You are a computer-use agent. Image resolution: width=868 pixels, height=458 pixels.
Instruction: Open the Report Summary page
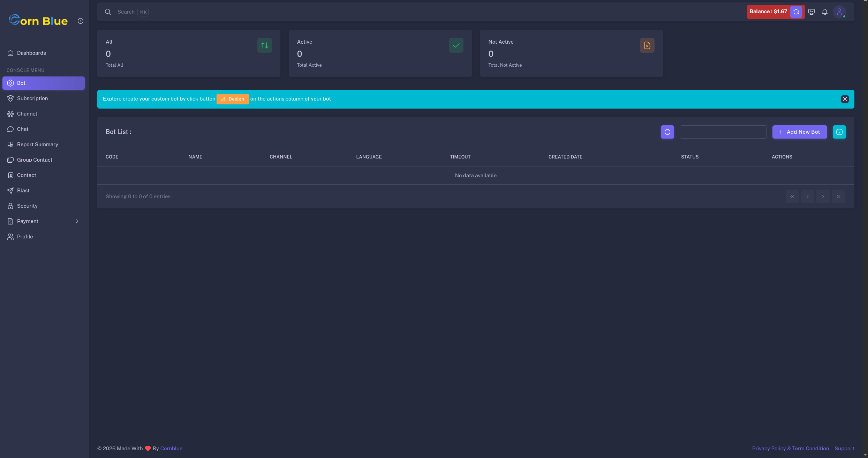click(x=37, y=145)
